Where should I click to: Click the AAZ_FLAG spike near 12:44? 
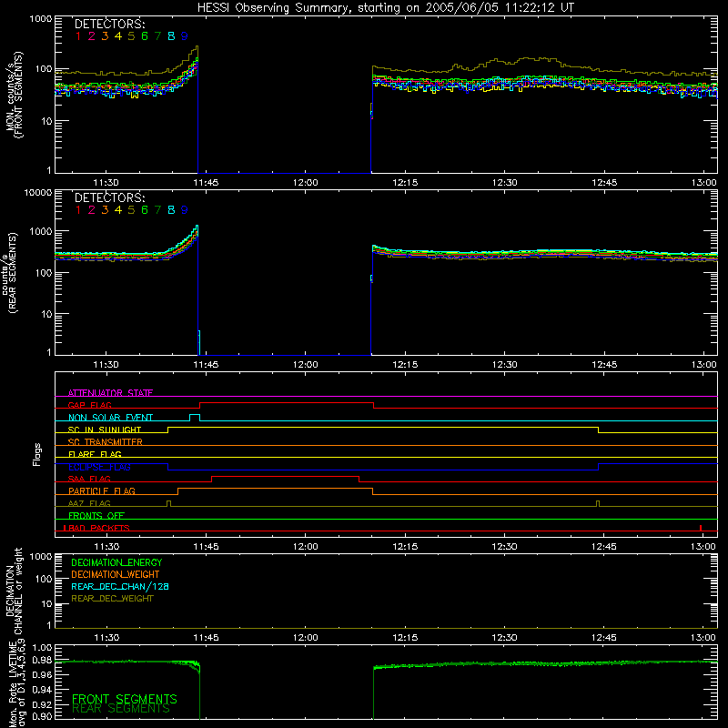tap(598, 503)
